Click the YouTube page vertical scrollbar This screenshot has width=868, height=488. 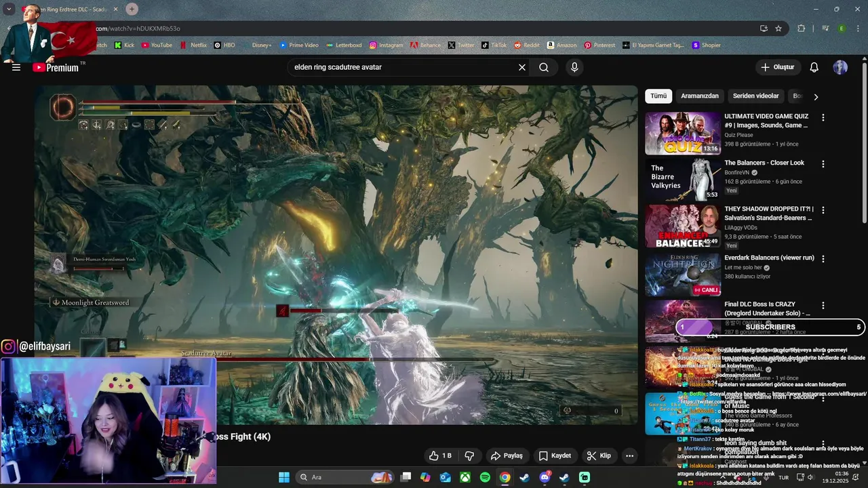[864, 142]
